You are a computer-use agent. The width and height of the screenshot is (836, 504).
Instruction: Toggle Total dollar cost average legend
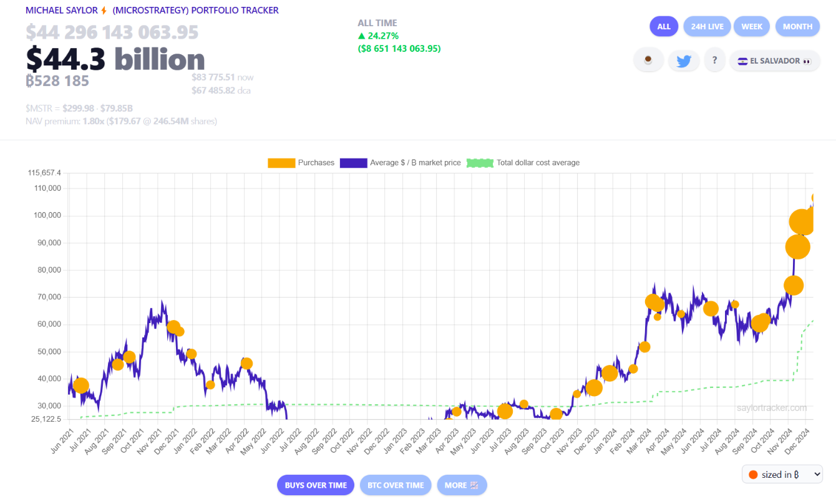[523, 163]
